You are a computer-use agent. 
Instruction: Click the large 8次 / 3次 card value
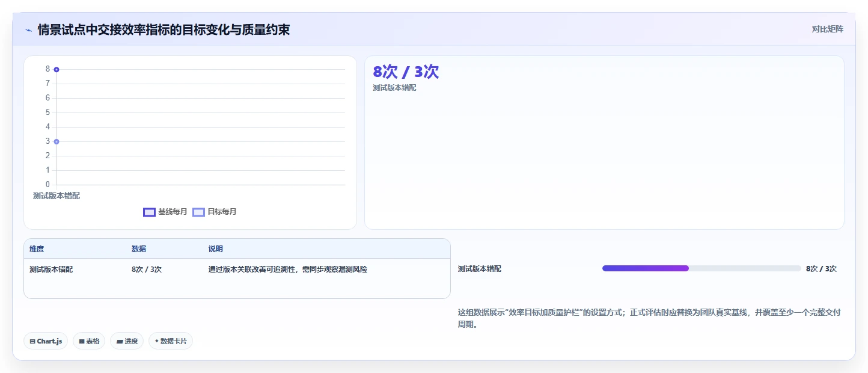(x=406, y=72)
